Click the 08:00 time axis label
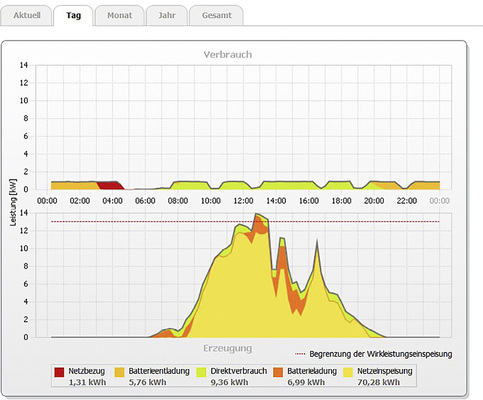 (178, 201)
